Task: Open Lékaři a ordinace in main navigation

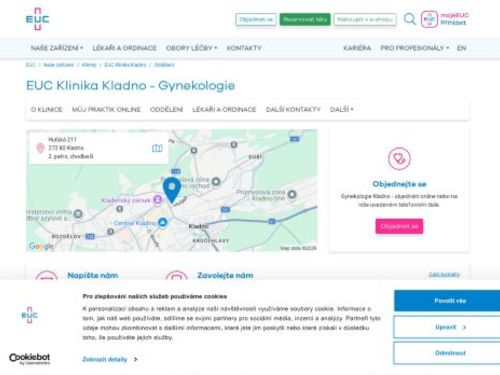Action: click(124, 48)
